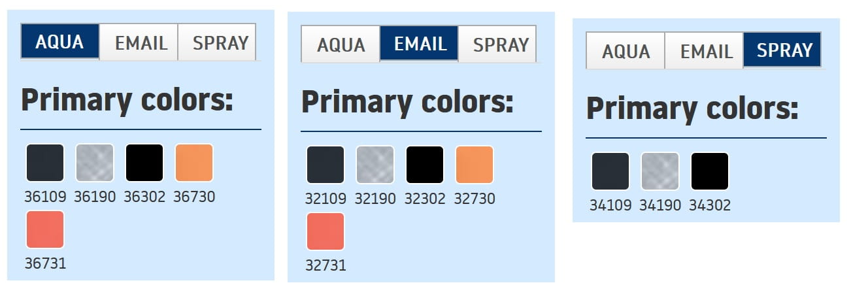868x302 pixels.
Task: Pick orange swatch 36730
Action: [x=194, y=163]
